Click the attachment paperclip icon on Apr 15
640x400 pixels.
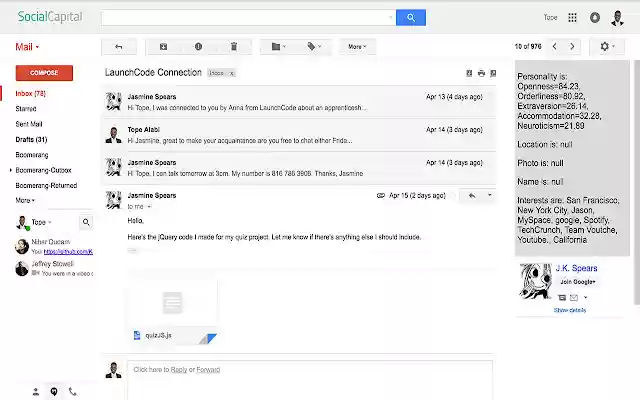click(x=380, y=196)
